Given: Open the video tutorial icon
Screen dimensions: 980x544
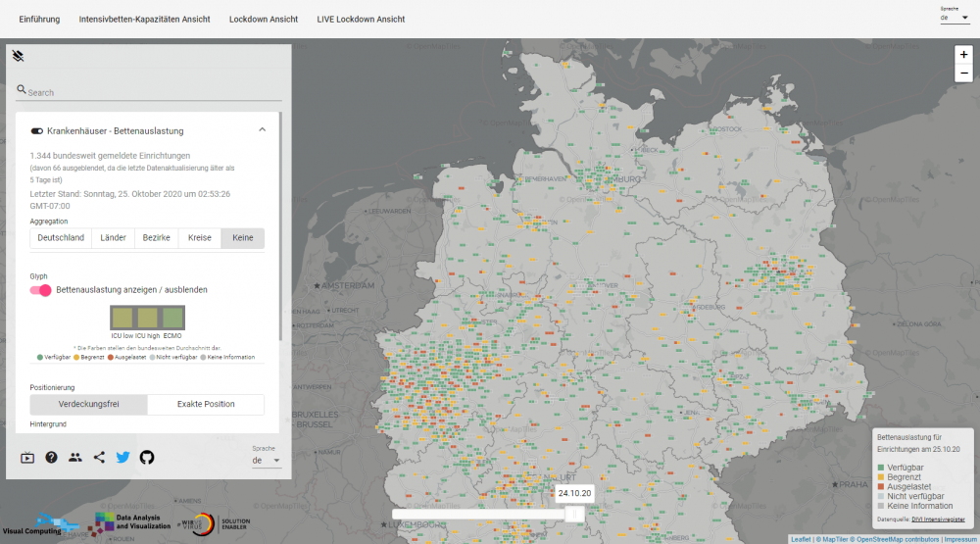Looking at the screenshot, I should (x=27, y=458).
